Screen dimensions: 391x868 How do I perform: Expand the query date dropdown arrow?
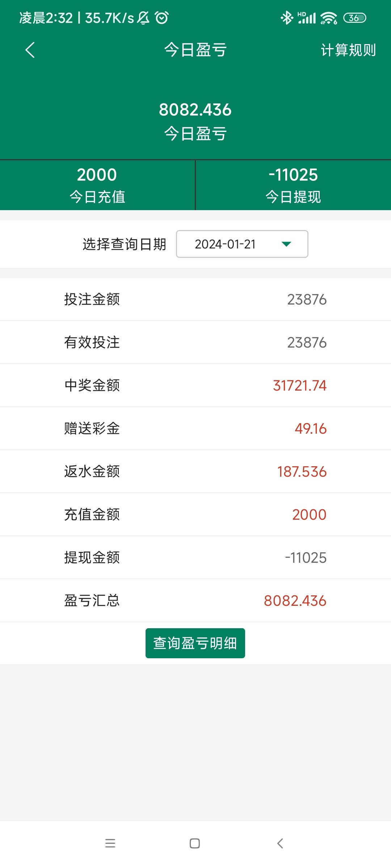[x=286, y=244]
